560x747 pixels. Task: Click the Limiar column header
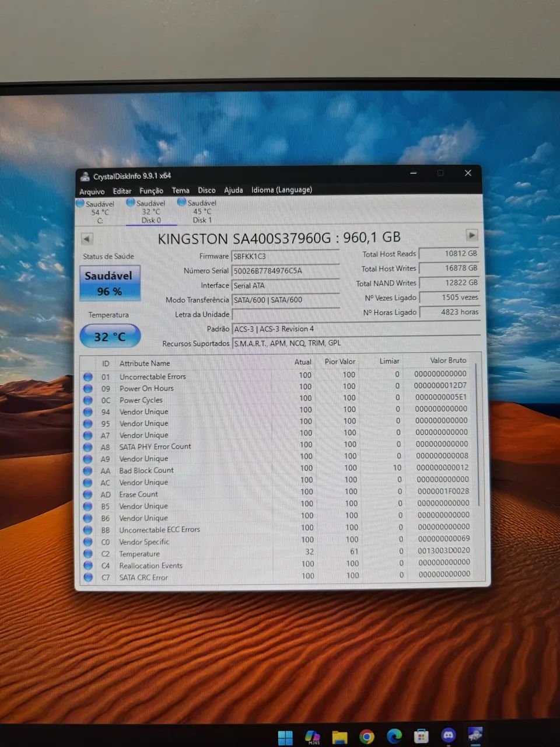pos(389,361)
